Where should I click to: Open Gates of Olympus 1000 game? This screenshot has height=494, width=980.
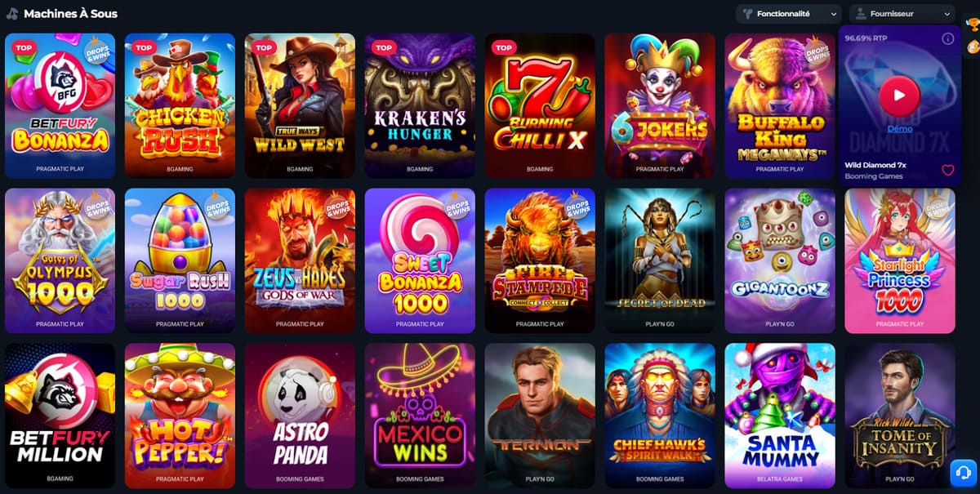[x=60, y=260]
